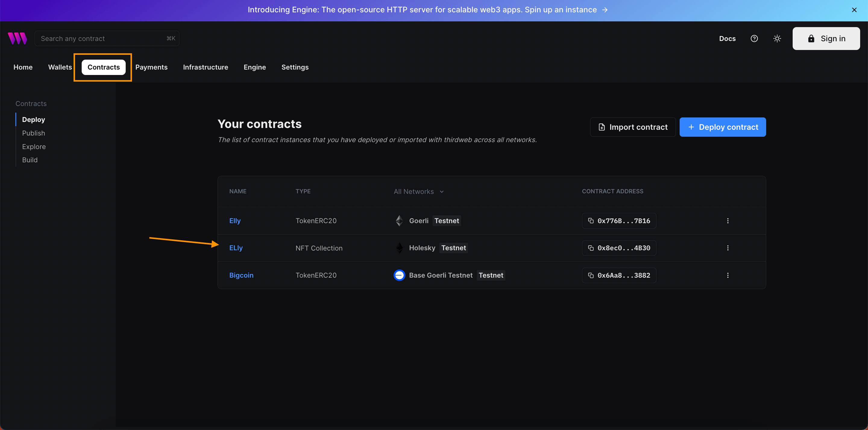
Task: Click the Deploy contract button
Action: click(x=722, y=127)
